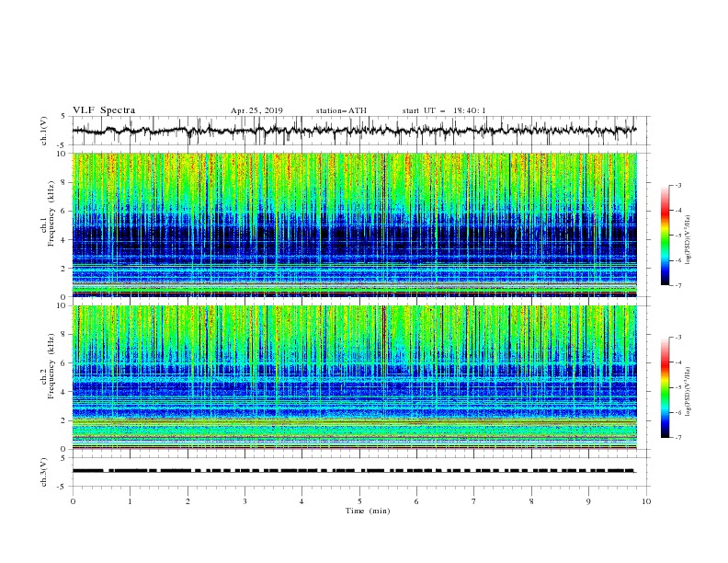Click the ch.3 dashed pulse trace
The image size is (728, 563).
click(x=354, y=471)
